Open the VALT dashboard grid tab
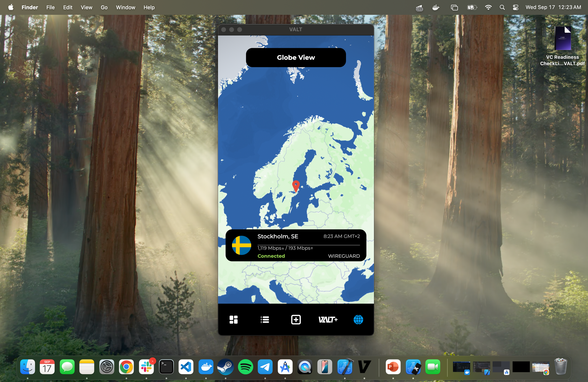 (233, 319)
